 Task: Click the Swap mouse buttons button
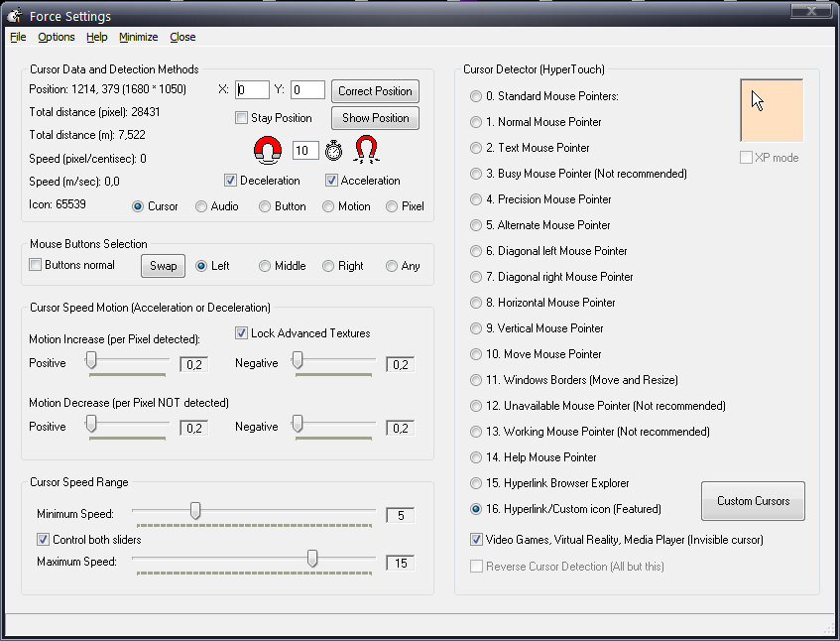click(x=163, y=266)
